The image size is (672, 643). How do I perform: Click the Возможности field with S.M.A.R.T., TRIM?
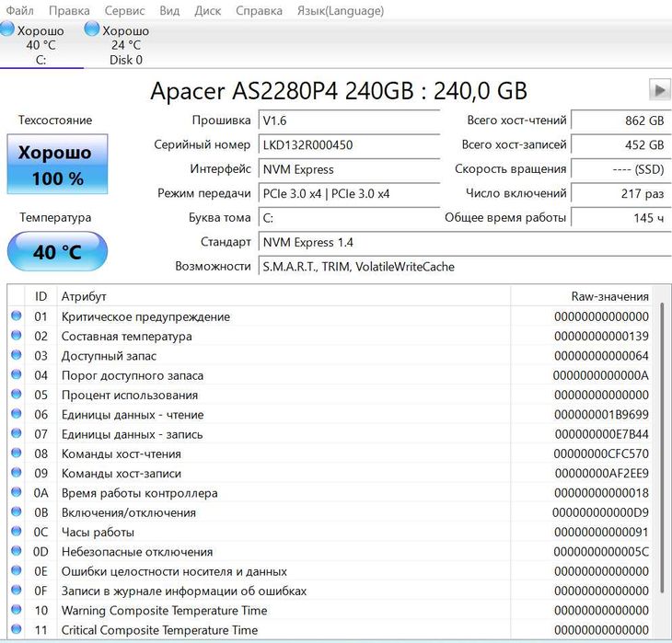click(465, 267)
